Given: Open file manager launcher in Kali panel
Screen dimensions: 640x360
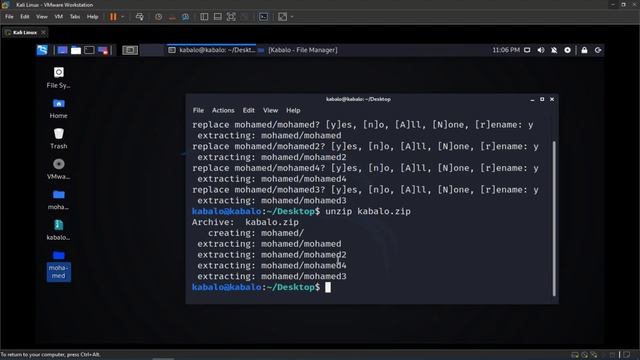Looking at the screenshot, I should [x=76, y=50].
